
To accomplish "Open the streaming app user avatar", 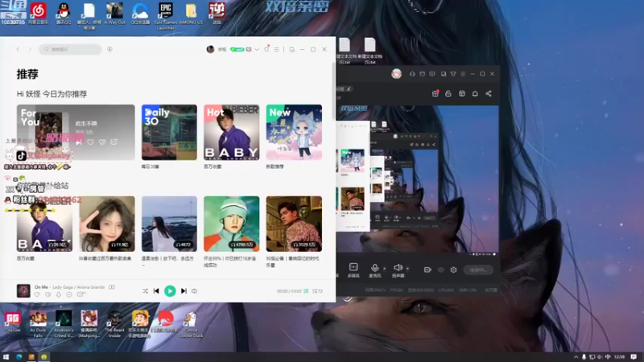I will (396, 74).
